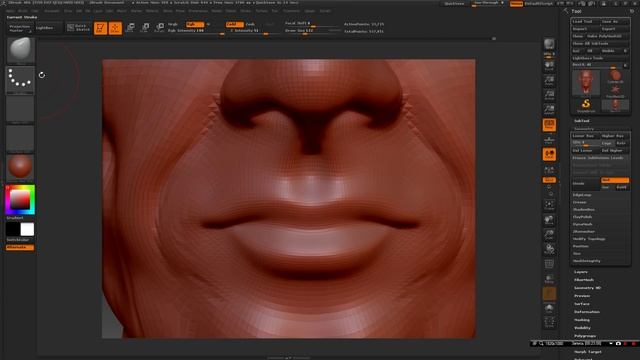Image resolution: width=640 pixels, height=360 pixels.
Task: Open the clay brush thumbnail picker
Action: pyautogui.click(x=20, y=50)
